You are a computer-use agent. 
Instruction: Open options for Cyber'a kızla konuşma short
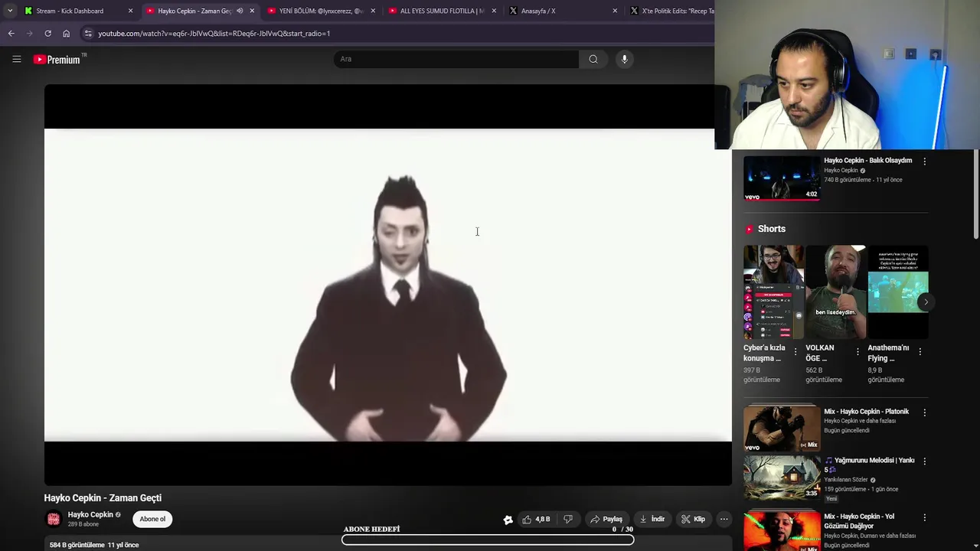795,352
